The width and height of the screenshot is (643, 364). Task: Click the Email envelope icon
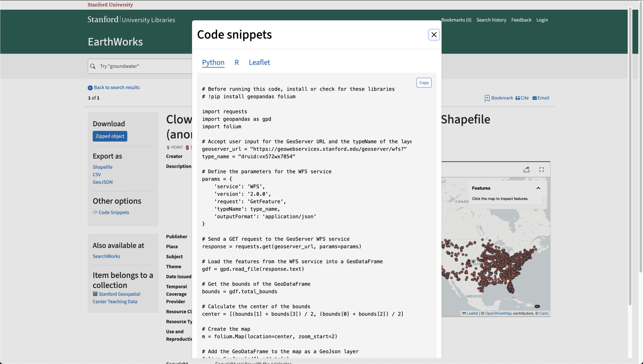pos(534,98)
